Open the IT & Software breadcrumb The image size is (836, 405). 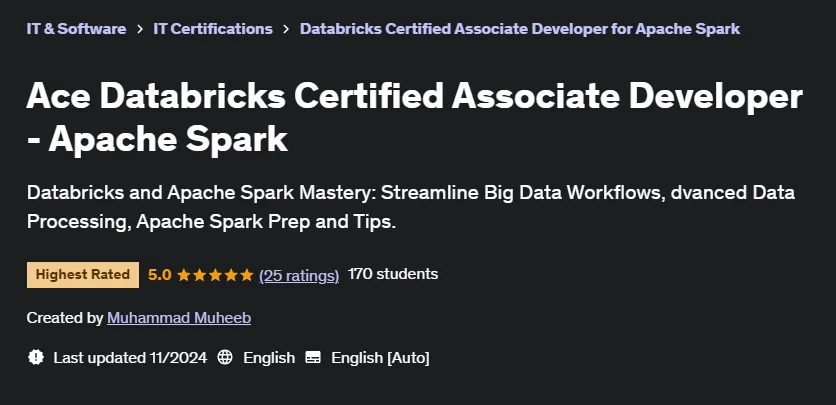[x=76, y=29]
